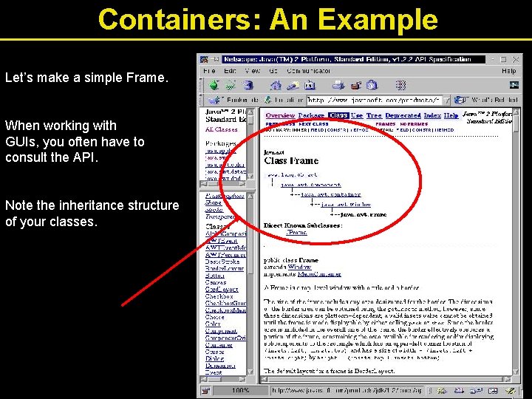Click the MenuContainer link
This screenshot has height=399, width=532.
click(x=319, y=274)
